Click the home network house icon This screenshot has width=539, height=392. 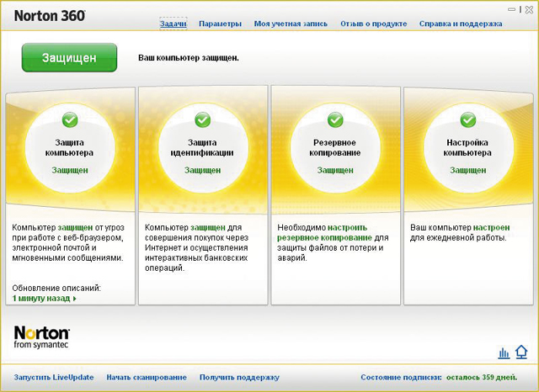pos(521,352)
